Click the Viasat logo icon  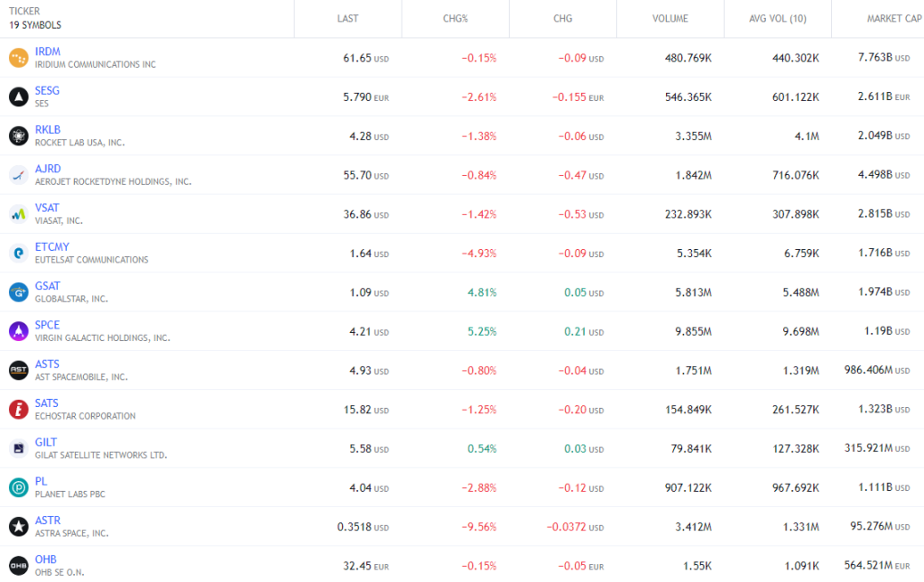tap(19, 214)
